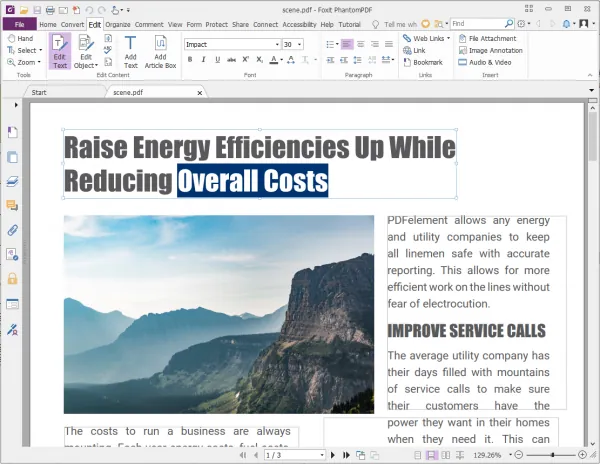Click the Image Annotation tool

click(x=491, y=50)
